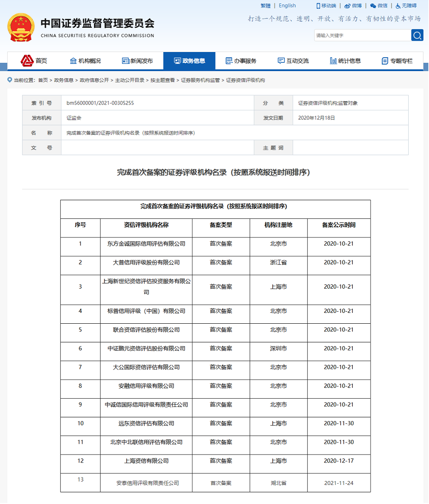The width and height of the screenshot is (429, 504).
Task: Open the 办事服务 navigation tab
Action: tap(241, 61)
